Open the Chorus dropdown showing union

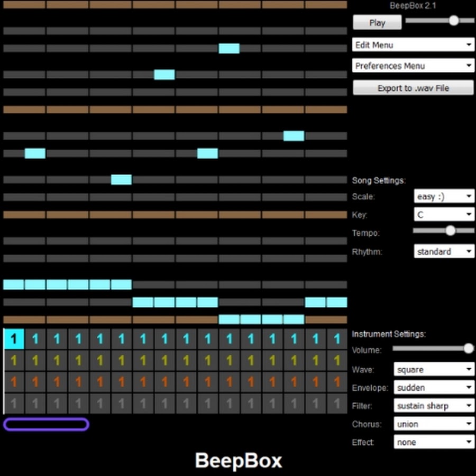pos(434,424)
